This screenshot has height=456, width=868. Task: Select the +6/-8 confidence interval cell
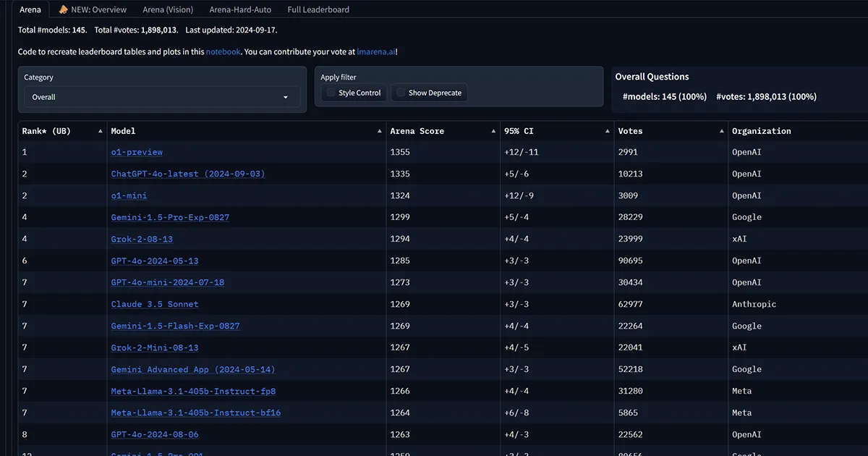(x=557, y=413)
